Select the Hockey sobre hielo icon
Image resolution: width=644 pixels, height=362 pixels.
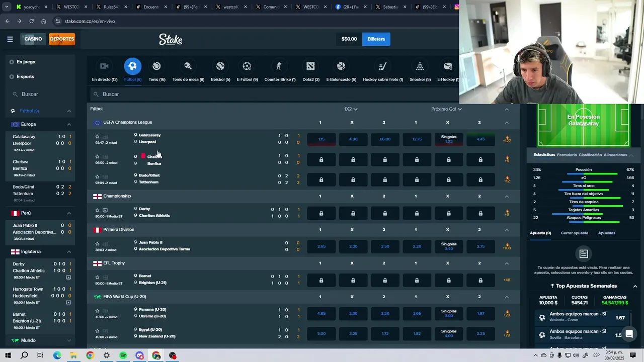pyautogui.click(x=382, y=66)
